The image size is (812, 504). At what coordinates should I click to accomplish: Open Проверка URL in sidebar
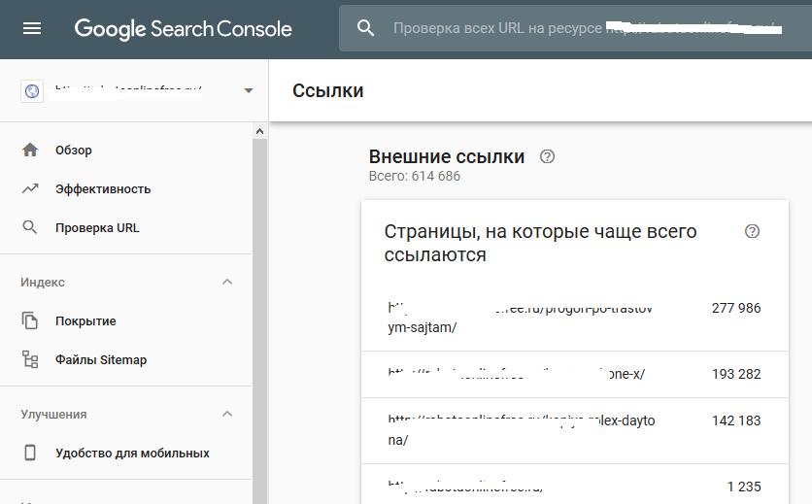(x=97, y=228)
